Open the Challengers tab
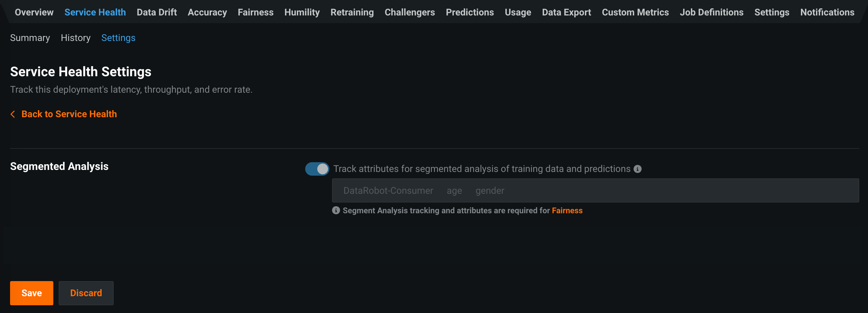 410,12
